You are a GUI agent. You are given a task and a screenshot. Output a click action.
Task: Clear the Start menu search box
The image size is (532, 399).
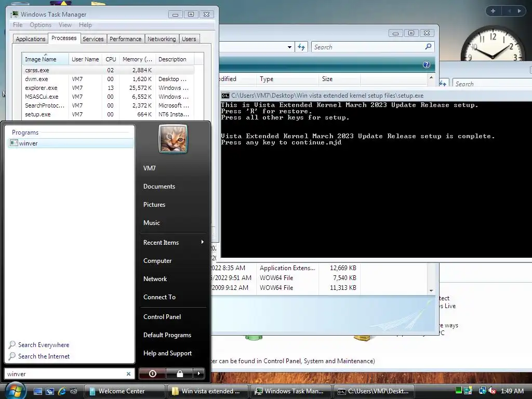click(129, 374)
